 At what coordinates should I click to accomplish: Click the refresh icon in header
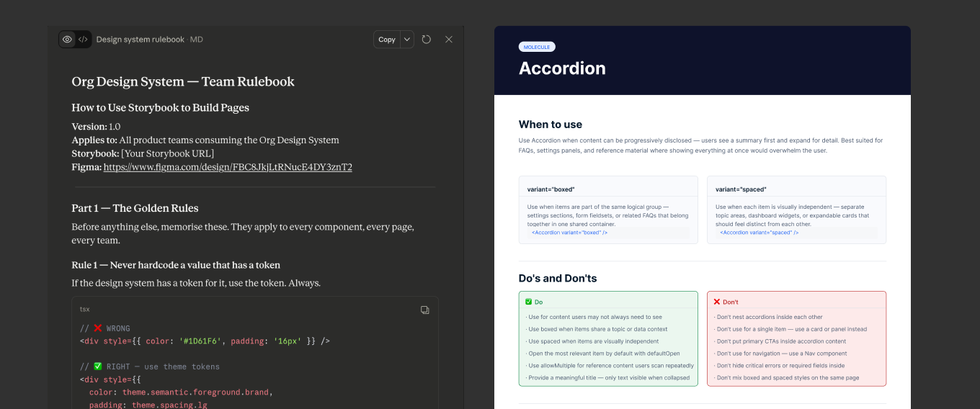click(x=427, y=40)
